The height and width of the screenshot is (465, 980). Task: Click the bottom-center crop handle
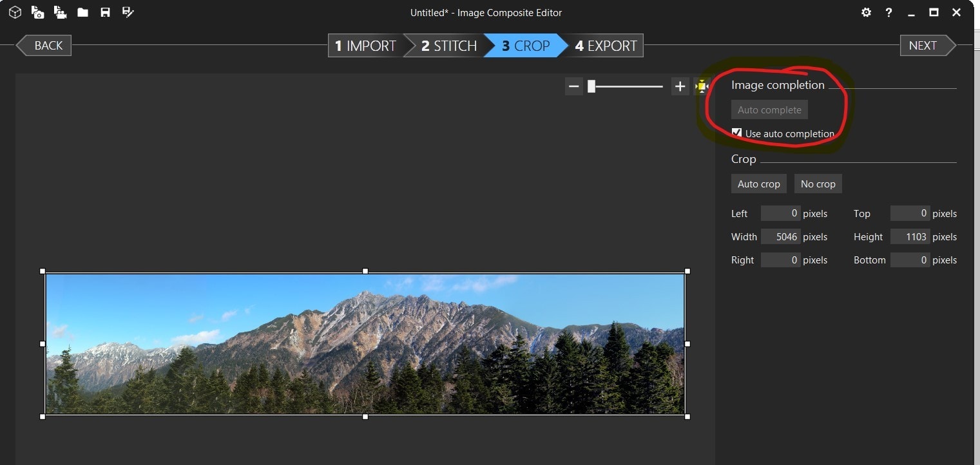click(x=365, y=417)
